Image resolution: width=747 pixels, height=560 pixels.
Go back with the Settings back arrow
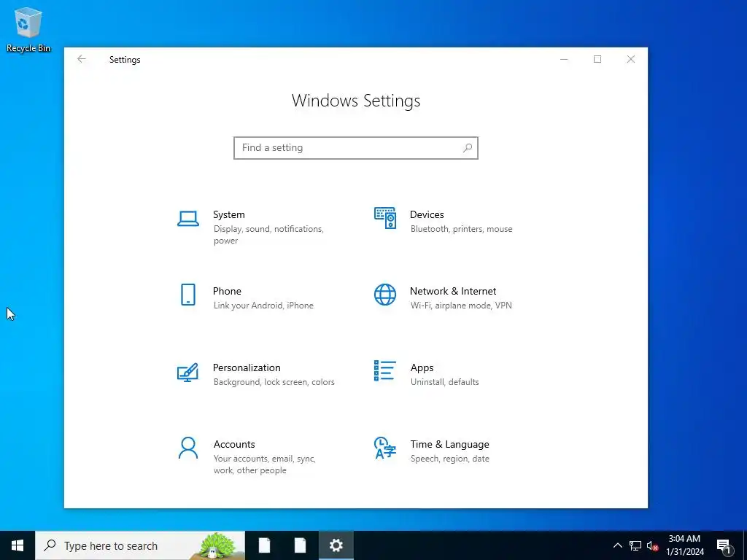82,59
